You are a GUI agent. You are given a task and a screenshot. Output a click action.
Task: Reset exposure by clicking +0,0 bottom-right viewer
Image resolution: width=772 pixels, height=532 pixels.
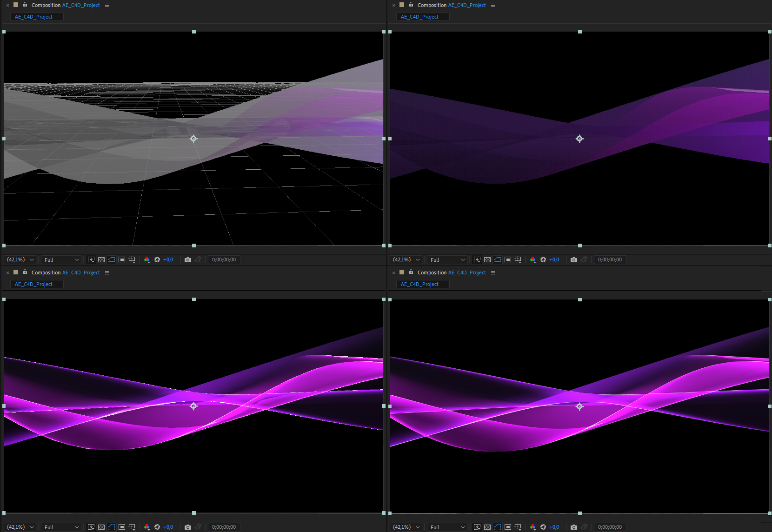coord(554,527)
